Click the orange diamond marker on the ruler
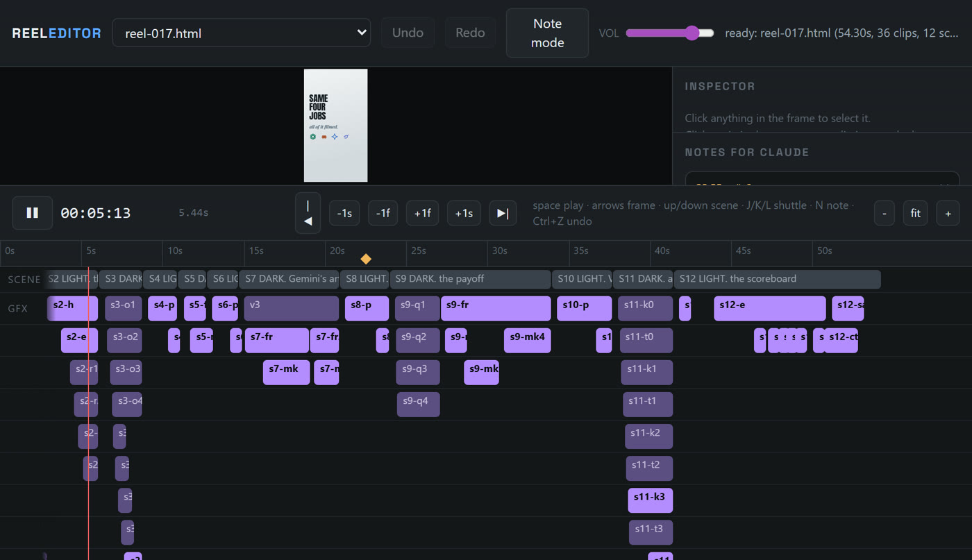The width and height of the screenshot is (972, 560). coord(366,259)
